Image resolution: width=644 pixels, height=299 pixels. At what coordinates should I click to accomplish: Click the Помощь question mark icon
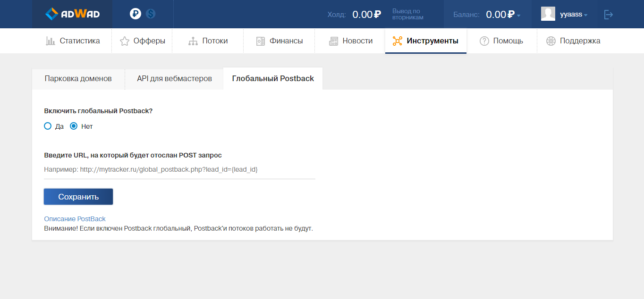point(484,41)
